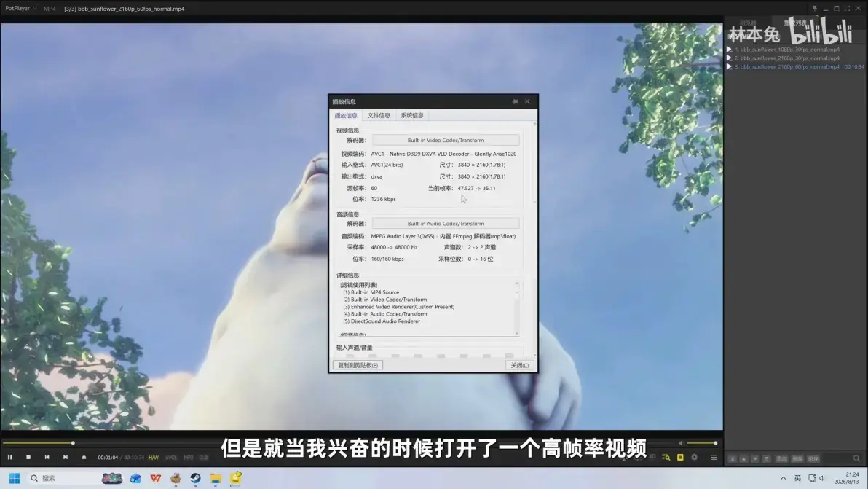Click the playlist 删除 button
This screenshot has height=489, width=868.
[797, 459]
